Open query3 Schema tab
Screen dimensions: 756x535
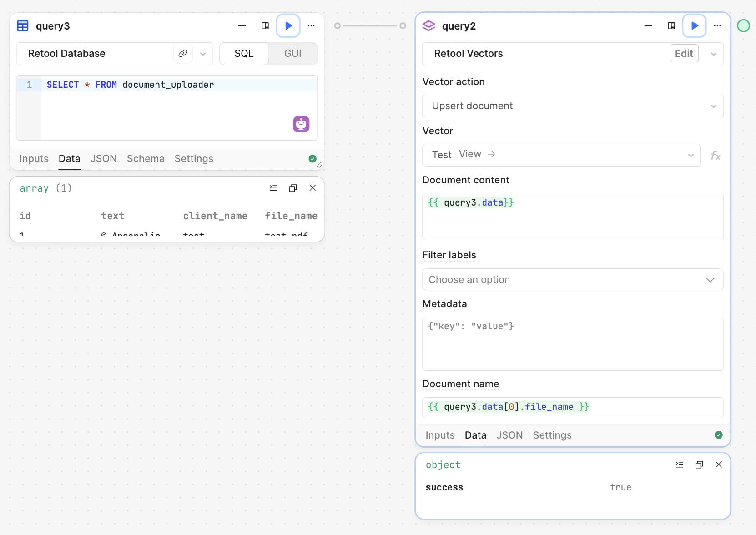pos(146,159)
